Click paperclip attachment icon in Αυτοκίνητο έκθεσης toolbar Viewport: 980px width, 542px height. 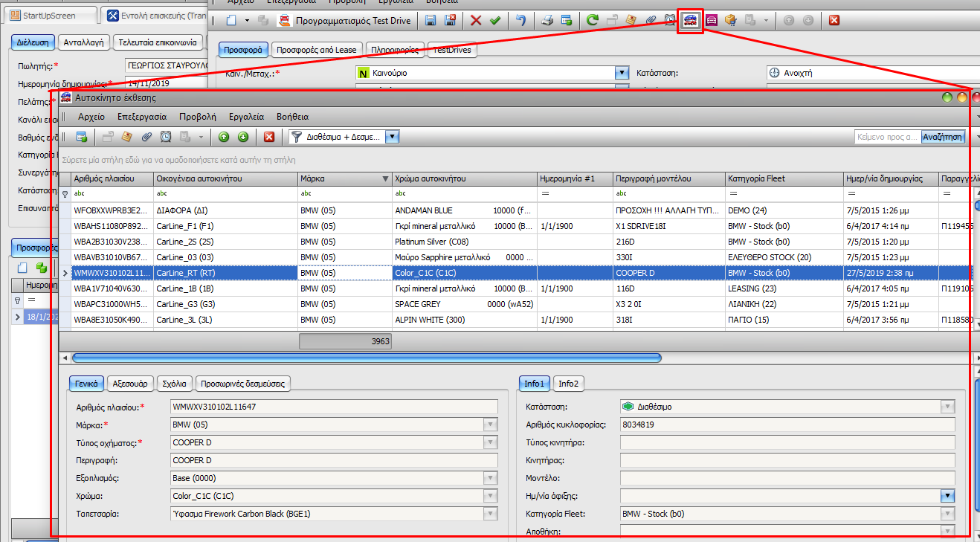pyautogui.click(x=146, y=137)
